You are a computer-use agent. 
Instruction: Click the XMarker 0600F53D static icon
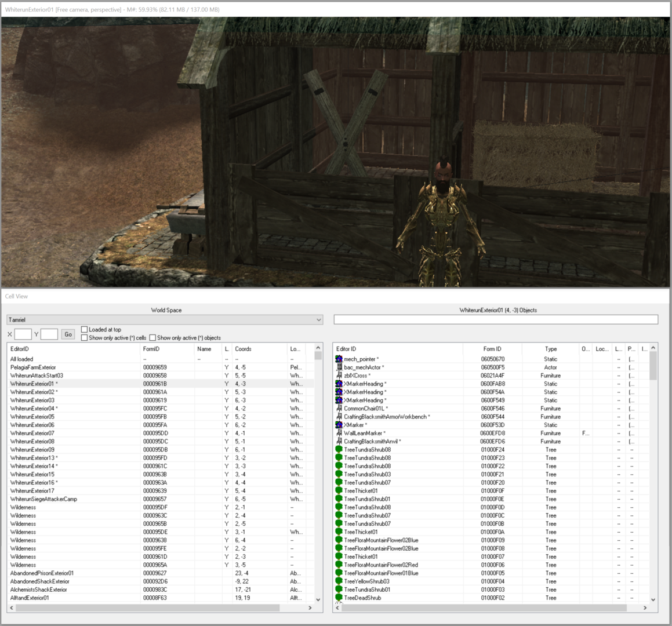[x=339, y=425]
